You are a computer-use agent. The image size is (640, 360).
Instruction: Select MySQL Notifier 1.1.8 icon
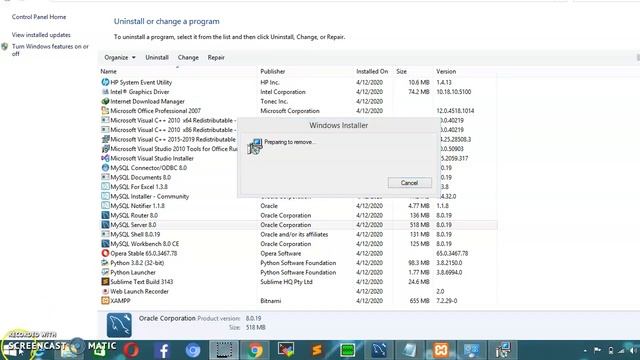point(105,206)
